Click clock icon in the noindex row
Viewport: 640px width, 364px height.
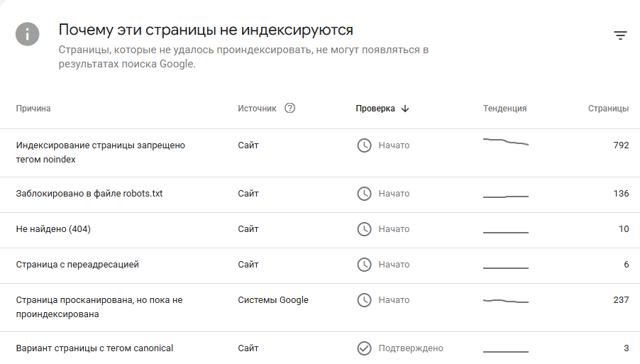[364, 145]
